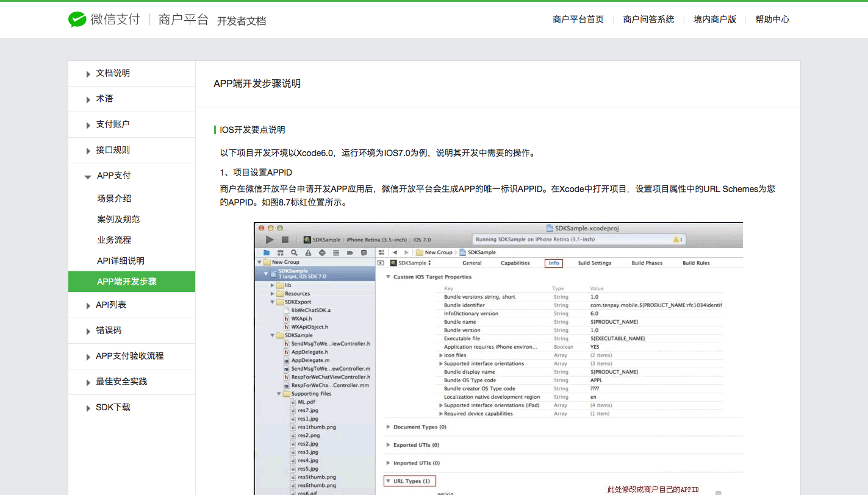Expand the Document Types (0) disclosure triangle
868x495 pixels.
pyautogui.click(x=389, y=427)
